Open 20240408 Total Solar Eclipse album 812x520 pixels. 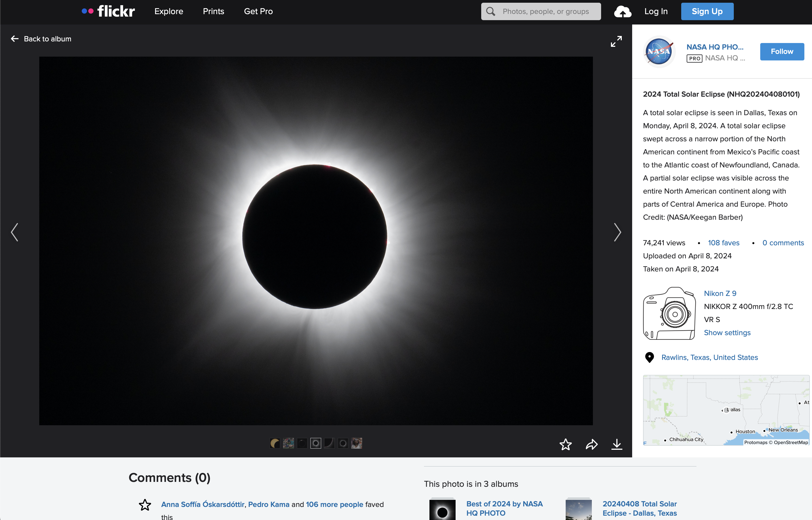pos(639,508)
